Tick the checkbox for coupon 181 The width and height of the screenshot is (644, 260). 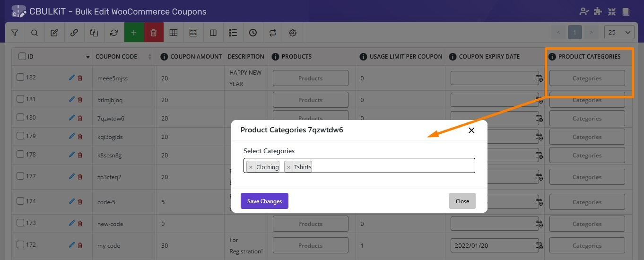[x=20, y=99]
